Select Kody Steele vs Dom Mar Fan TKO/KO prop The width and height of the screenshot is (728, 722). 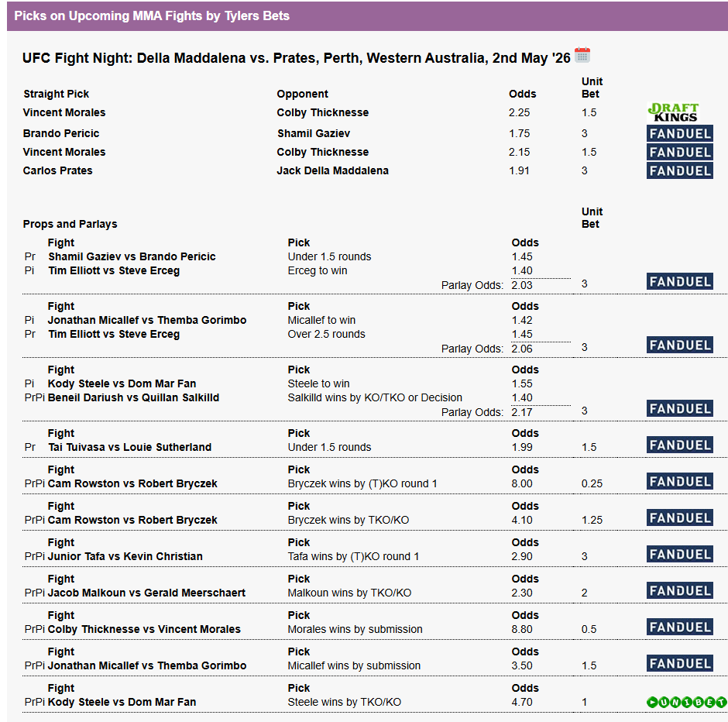point(122,702)
